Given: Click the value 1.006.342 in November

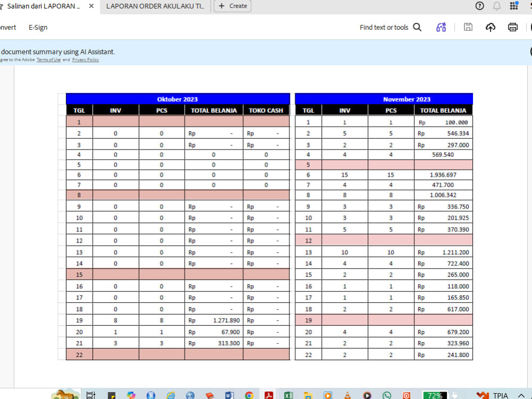Looking at the screenshot, I should click(x=443, y=195).
